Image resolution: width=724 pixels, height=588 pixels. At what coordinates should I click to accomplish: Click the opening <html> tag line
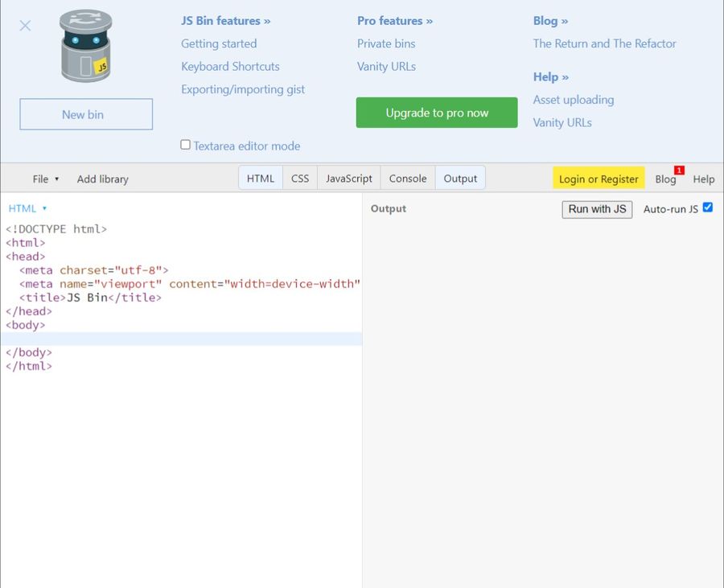(x=26, y=243)
